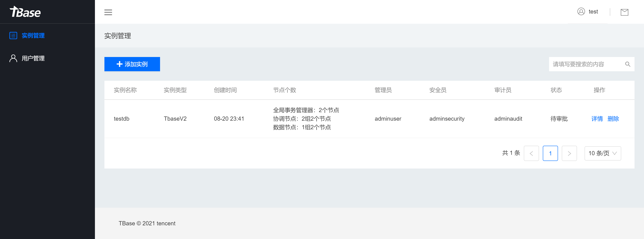Open details for instance testdb
This screenshot has width=644, height=239.
[x=597, y=119]
